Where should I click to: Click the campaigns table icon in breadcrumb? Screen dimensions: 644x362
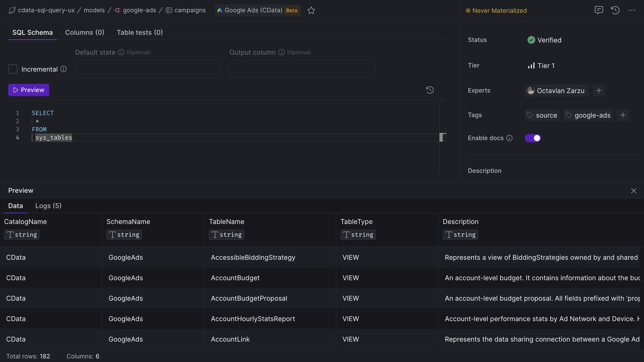tap(169, 10)
